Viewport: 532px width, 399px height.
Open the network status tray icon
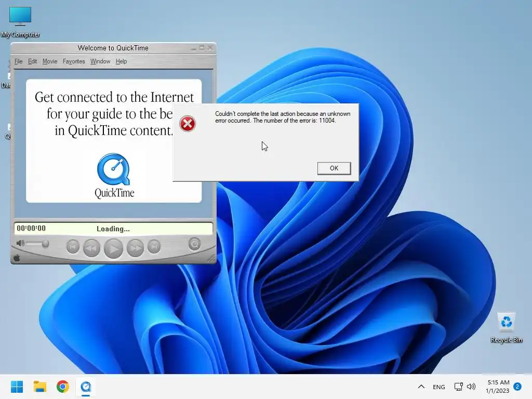(458, 387)
